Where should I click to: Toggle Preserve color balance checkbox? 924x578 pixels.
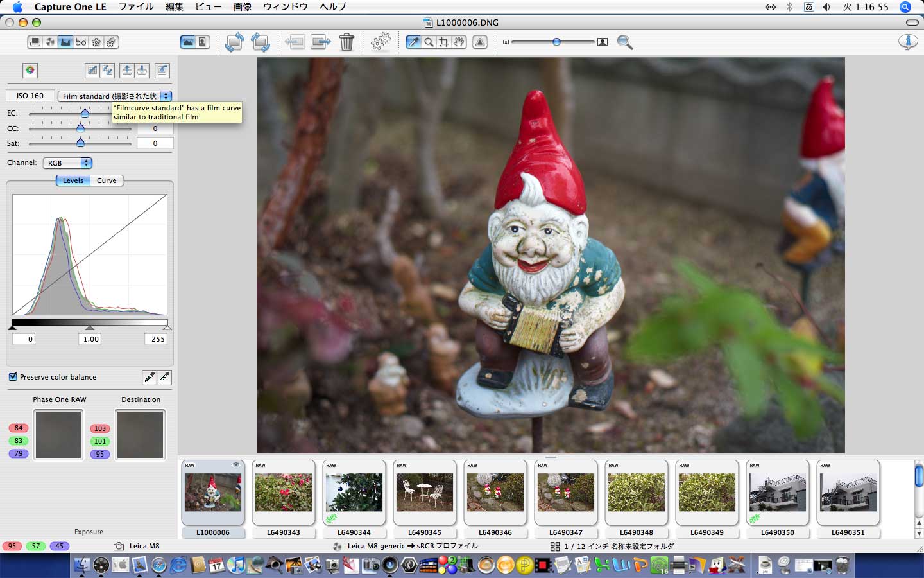coord(13,377)
